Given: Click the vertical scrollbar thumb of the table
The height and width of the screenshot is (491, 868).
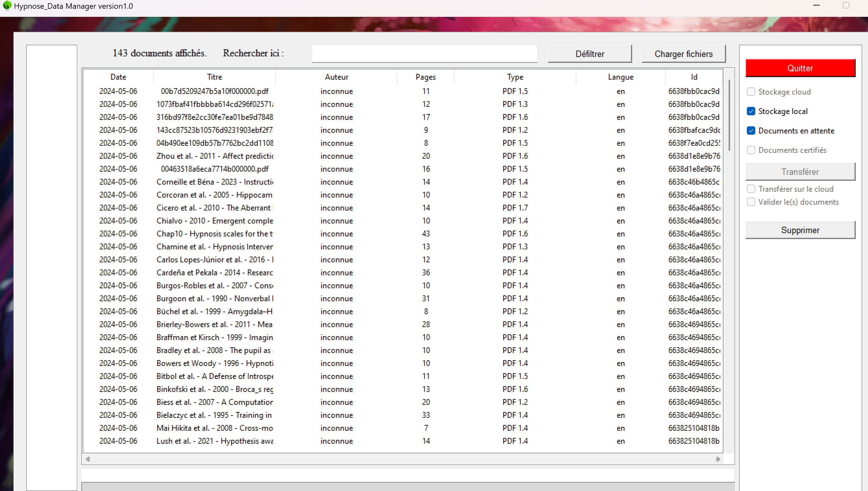Looking at the screenshot, I should tap(729, 115).
